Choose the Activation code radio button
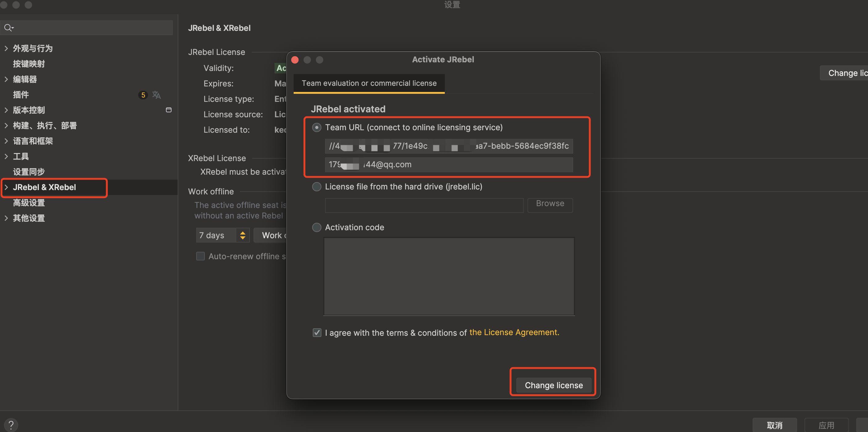The width and height of the screenshot is (868, 432). pyautogui.click(x=316, y=227)
